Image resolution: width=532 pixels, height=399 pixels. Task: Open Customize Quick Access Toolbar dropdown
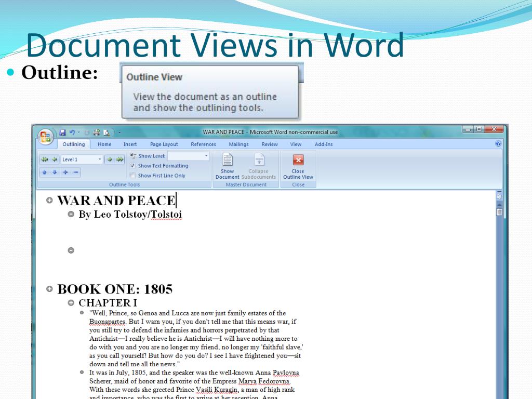tap(119, 132)
